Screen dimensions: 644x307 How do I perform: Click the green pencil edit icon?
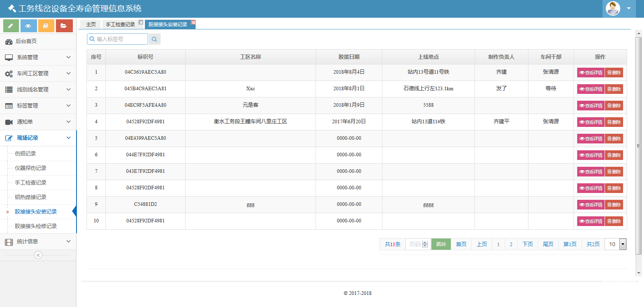[11, 26]
